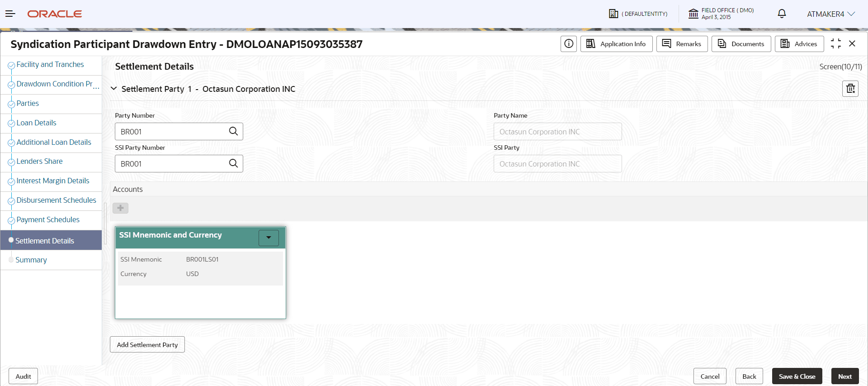Open the Remarks panel
868x386 pixels.
(x=682, y=44)
